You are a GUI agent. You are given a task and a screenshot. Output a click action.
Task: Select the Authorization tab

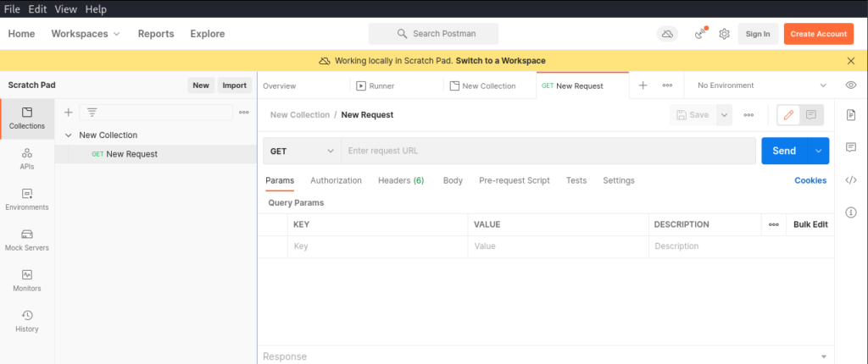coord(336,180)
